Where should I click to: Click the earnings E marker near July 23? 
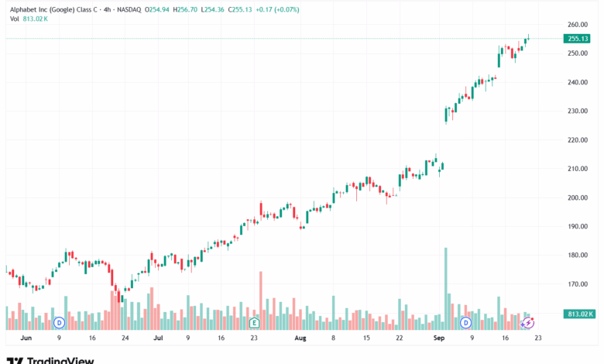click(x=253, y=321)
